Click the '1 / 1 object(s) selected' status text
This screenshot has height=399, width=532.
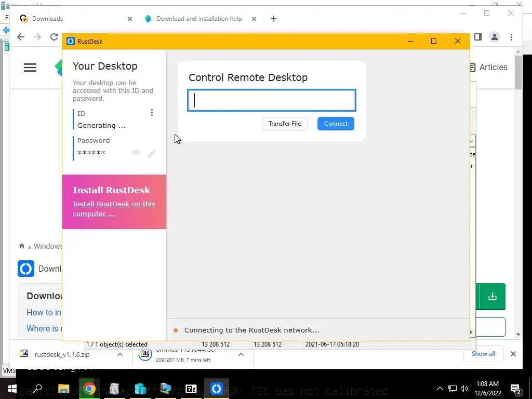(117, 344)
